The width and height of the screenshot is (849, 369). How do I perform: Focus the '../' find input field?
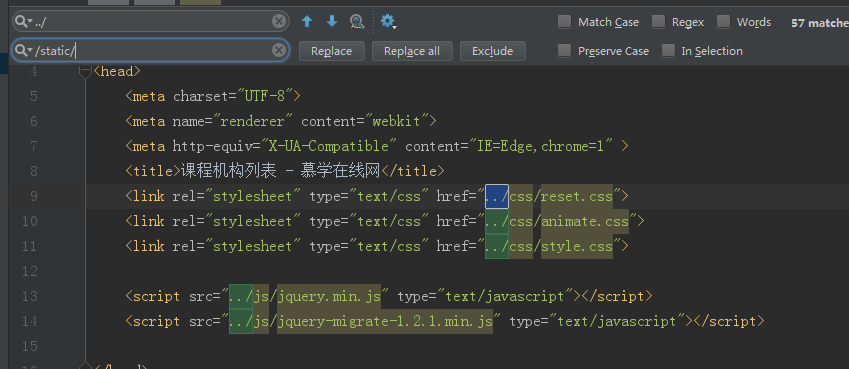click(151, 22)
